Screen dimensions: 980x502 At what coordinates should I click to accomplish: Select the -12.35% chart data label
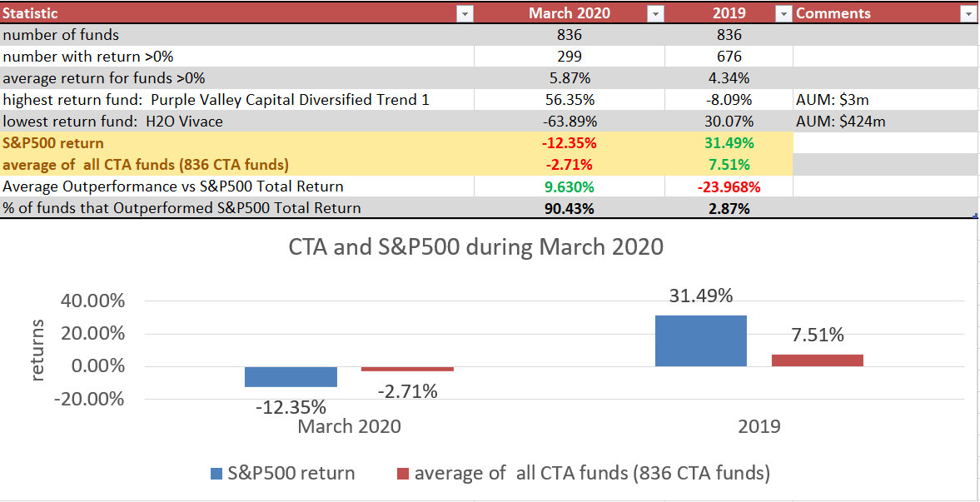(x=291, y=408)
